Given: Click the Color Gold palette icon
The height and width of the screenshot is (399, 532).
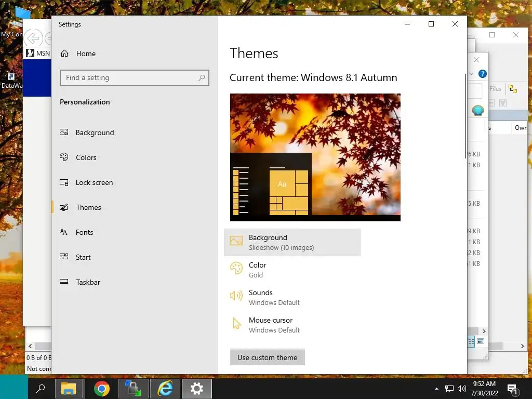Looking at the screenshot, I should point(236,269).
